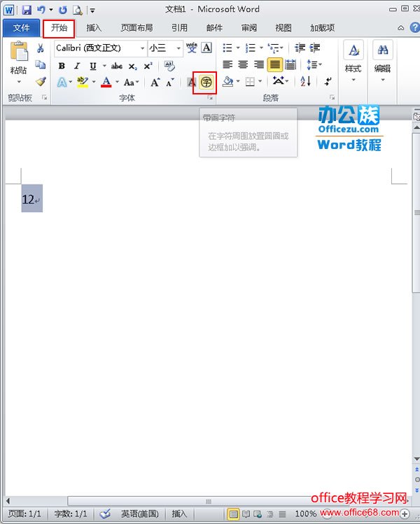Apply paragraph shading paint bucket
Viewport: 420px width, 524px height.
pyautogui.click(x=228, y=81)
